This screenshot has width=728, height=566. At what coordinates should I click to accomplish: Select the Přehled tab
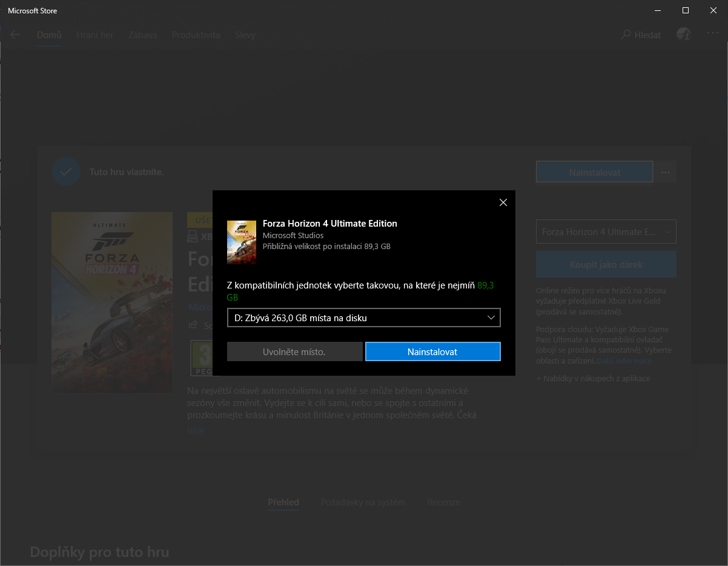coord(283,502)
